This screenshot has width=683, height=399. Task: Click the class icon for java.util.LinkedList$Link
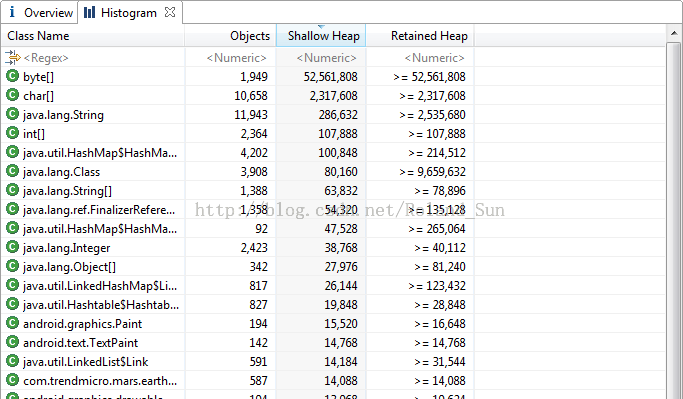point(13,361)
